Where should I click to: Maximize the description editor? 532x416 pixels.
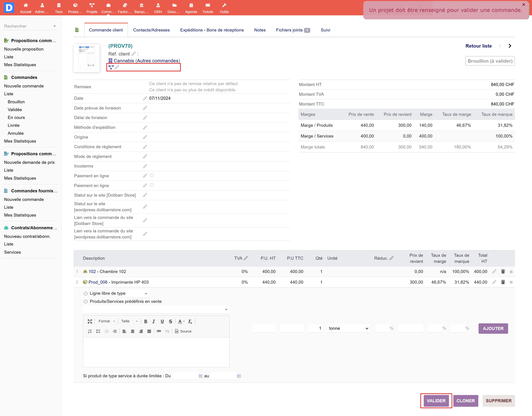90,321
